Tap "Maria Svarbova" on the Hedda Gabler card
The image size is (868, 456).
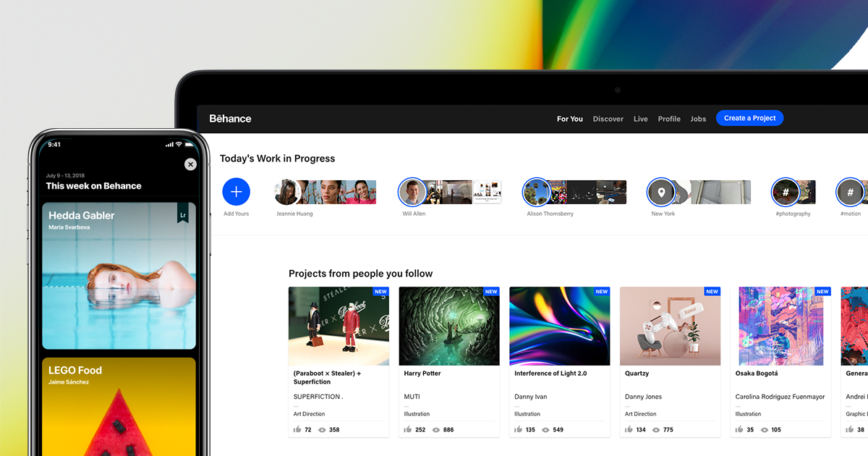[x=69, y=227]
